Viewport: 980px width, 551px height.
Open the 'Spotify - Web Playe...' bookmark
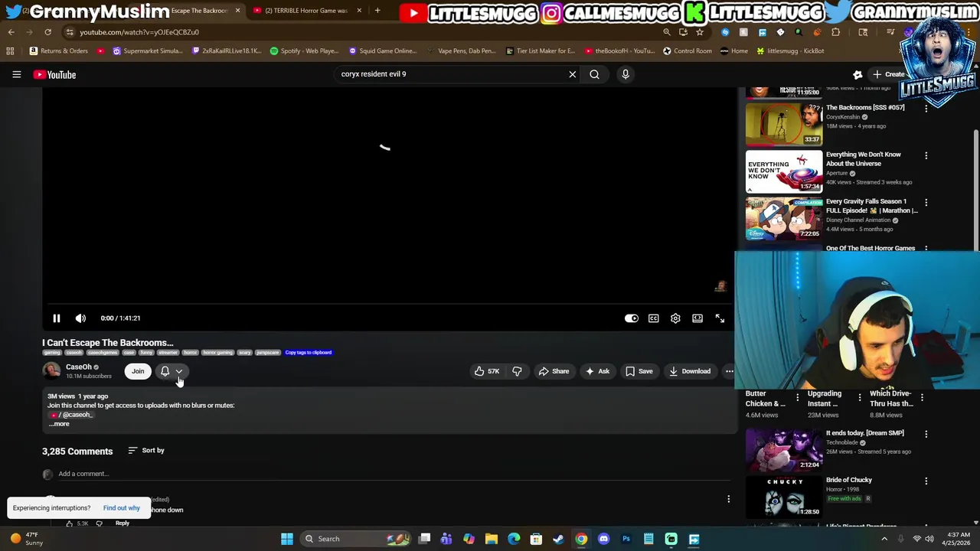(305, 51)
